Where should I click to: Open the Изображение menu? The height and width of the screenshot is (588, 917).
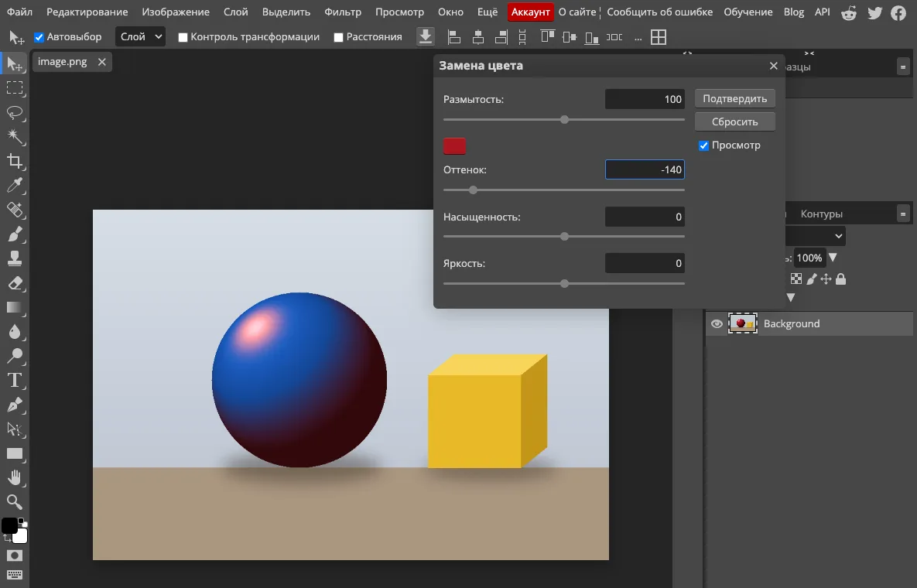(176, 12)
